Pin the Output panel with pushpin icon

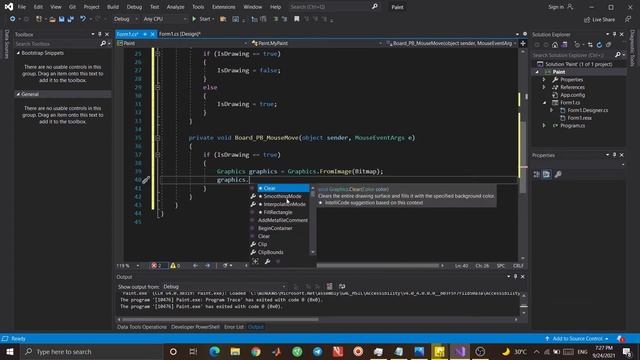[x=516, y=276]
